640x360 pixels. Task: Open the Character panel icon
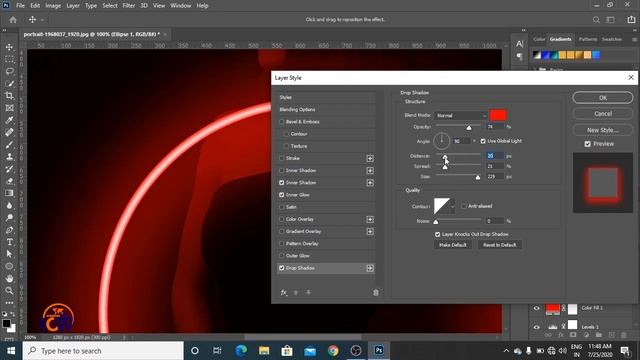click(519, 44)
